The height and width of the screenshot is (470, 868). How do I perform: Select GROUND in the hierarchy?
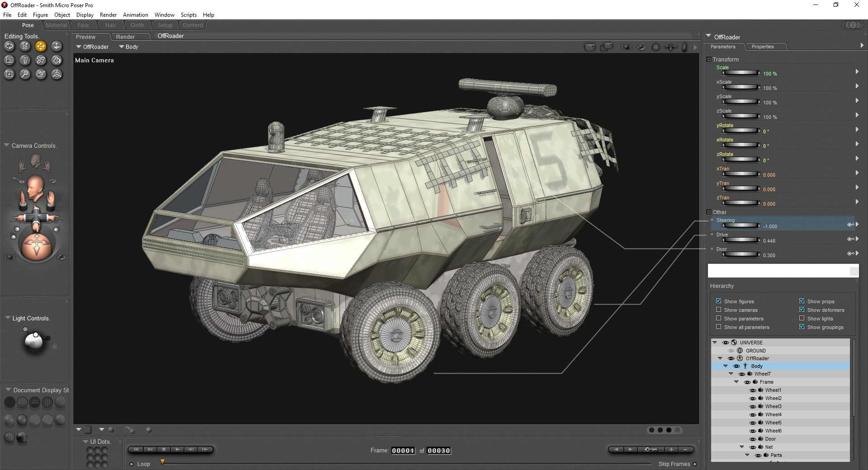point(755,351)
